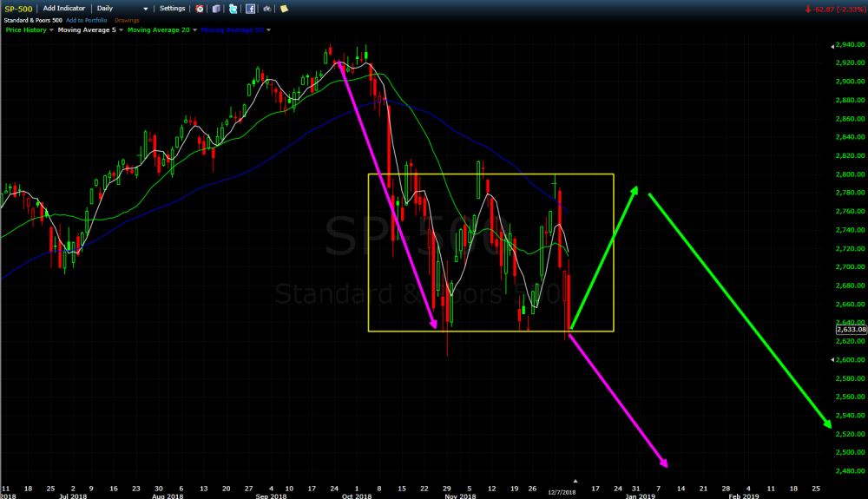Click the 12/7/2018 date marker on axis
868x499 pixels.
(561, 492)
